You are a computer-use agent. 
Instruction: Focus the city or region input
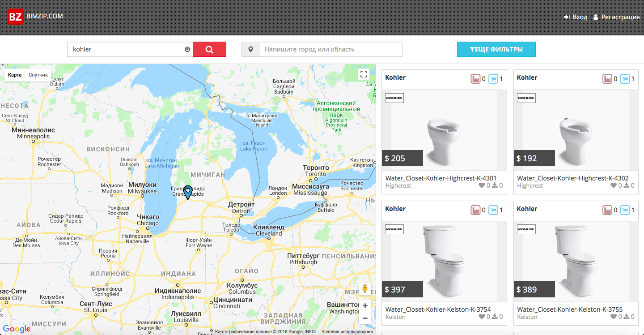tap(330, 49)
